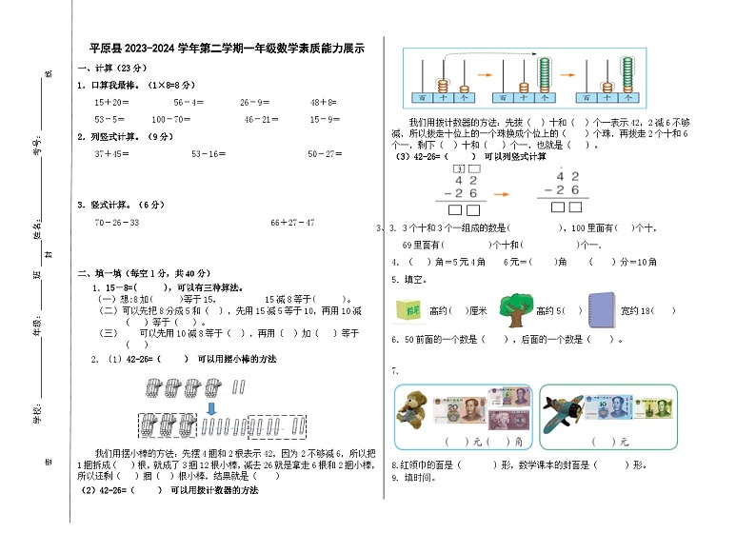The height and width of the screenshot is (533, 756).
Task: Select the heading 一、计算（23 分）
Action: (112, 68)
